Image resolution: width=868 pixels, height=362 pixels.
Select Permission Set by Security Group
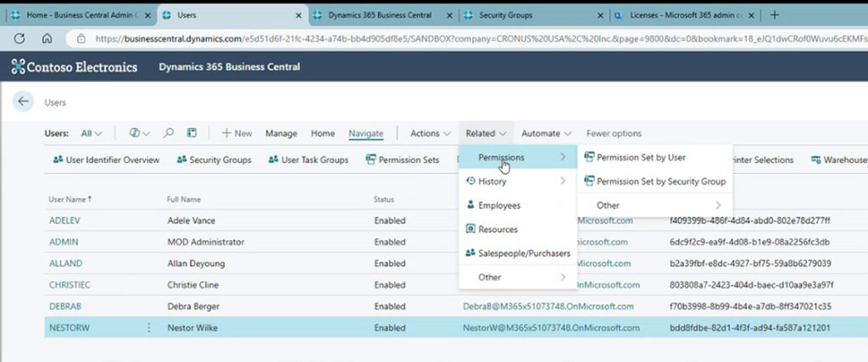point(655,181)
